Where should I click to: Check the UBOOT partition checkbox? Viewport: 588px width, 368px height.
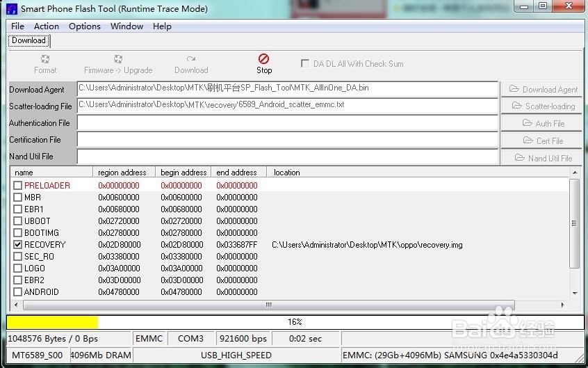point(17,221)
